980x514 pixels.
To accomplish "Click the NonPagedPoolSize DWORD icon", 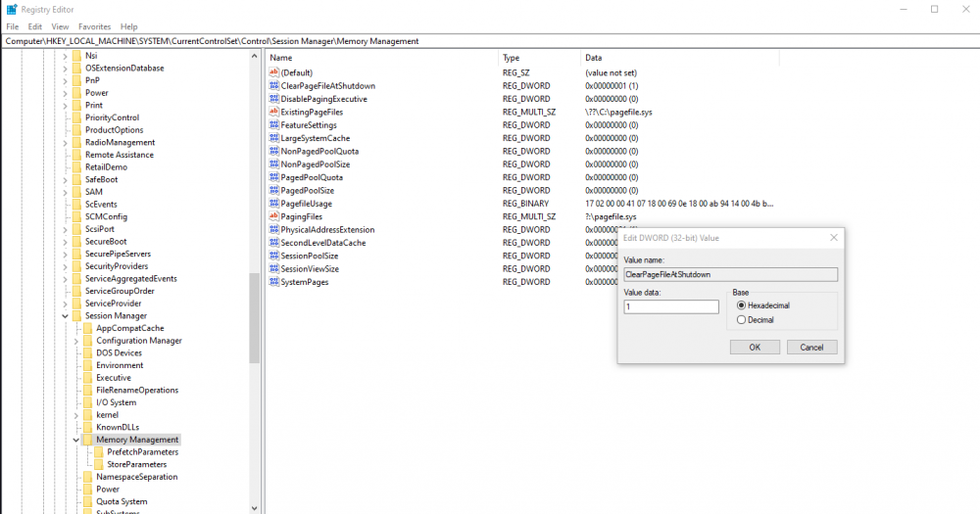I will (273, 164).
